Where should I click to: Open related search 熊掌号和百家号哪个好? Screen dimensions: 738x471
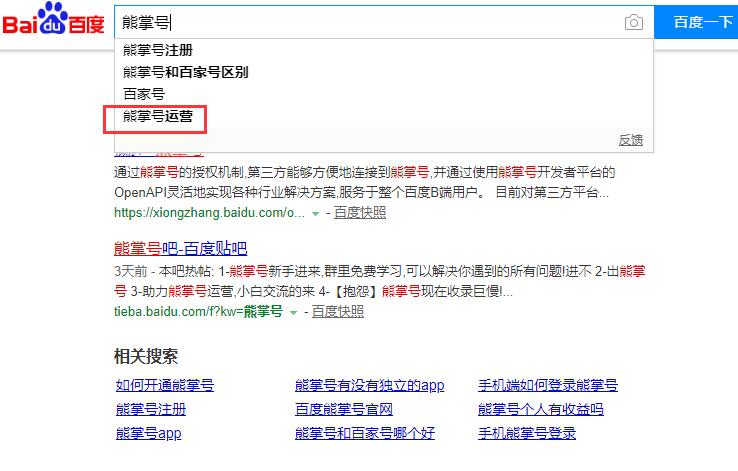(365, 433)
